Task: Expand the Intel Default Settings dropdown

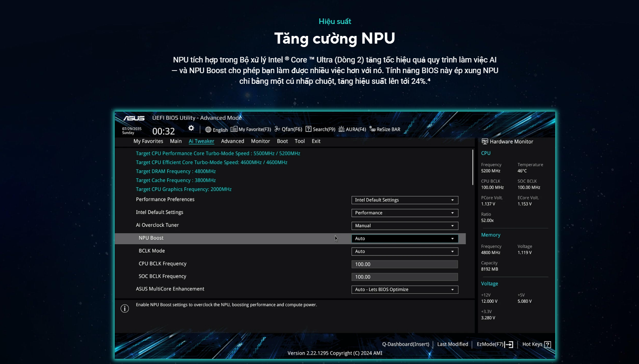Action: [404, 213]
